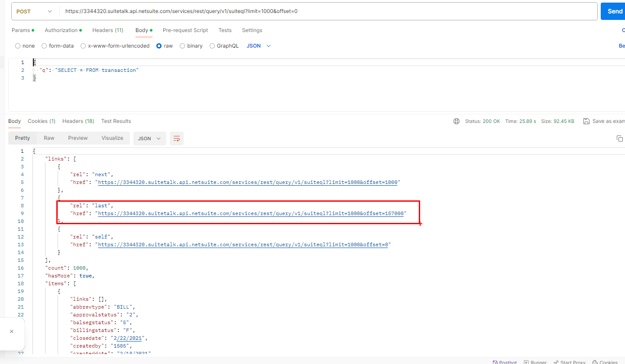Image resolution: width=625 pixels, height=364 pixels.
Task: Toggle the wrap lines icon
Action: point(177,139)
